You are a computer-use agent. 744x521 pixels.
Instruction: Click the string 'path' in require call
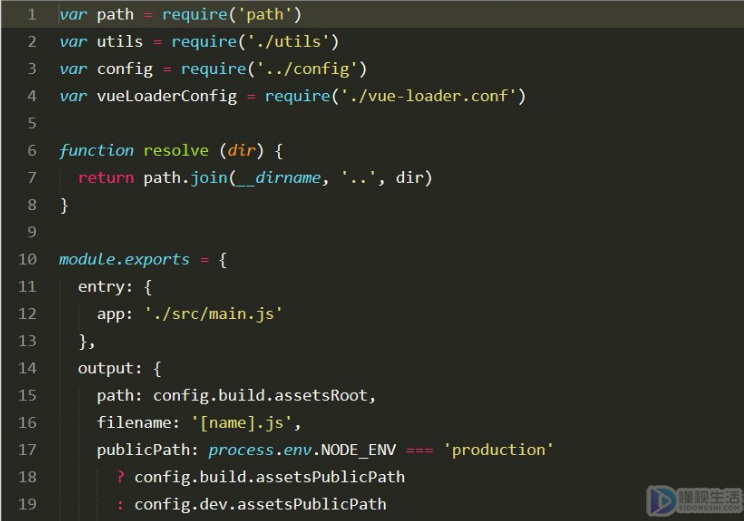(x=264, y=15)
